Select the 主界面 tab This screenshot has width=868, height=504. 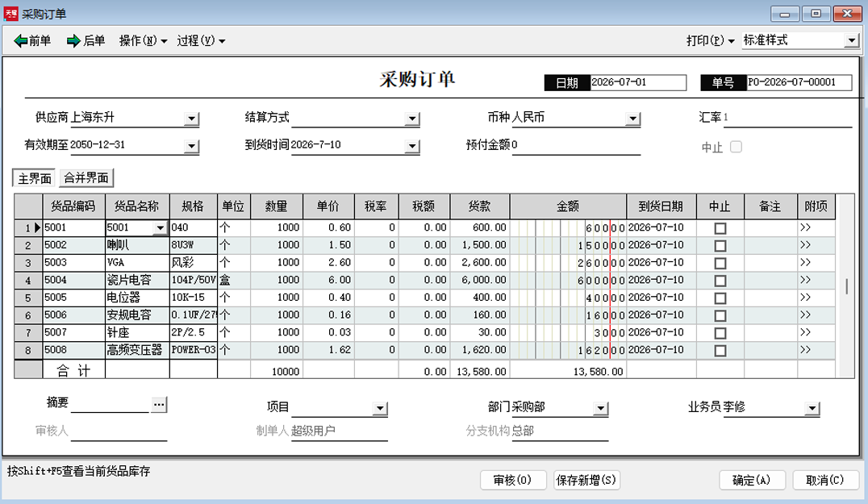pyautogui.click(x=35, y=179)
